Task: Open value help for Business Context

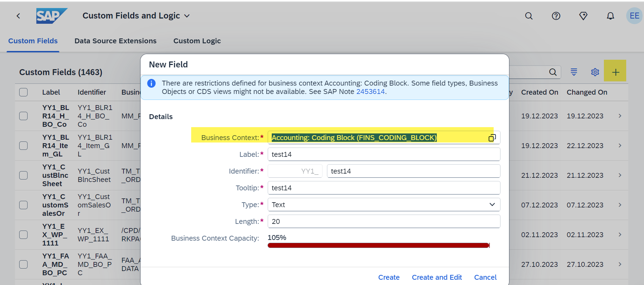Action: [492, 138]
